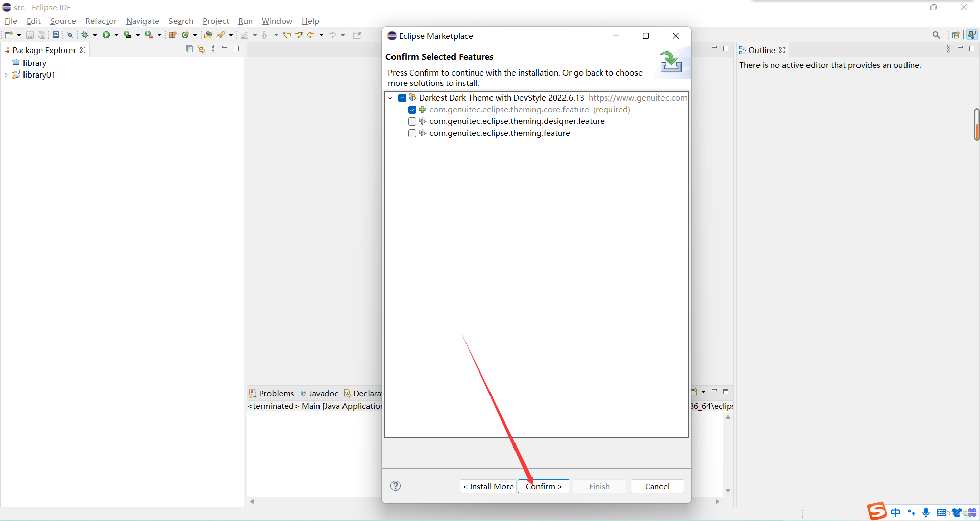Click the New file toolbar icon
This screenshot has height=521, width=980.
9,35
